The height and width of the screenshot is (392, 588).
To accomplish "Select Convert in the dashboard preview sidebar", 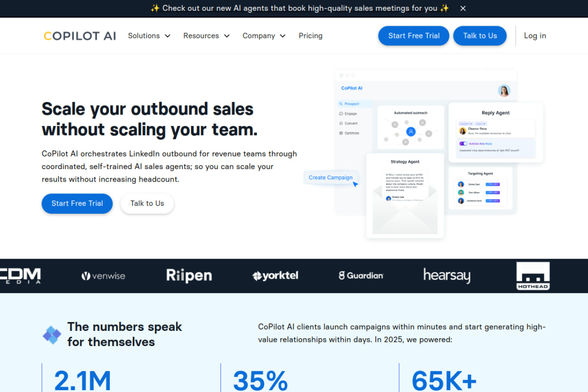I will coord(348,123).
